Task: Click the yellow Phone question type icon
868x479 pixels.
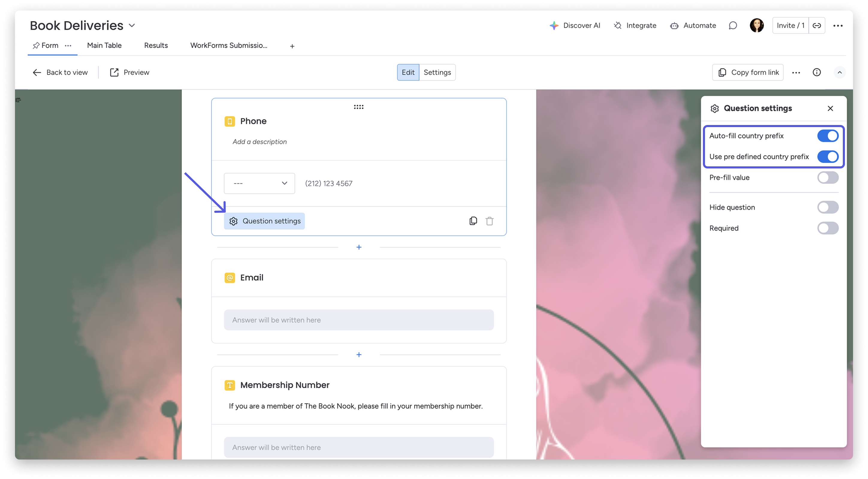Action: tap(230, 121)
